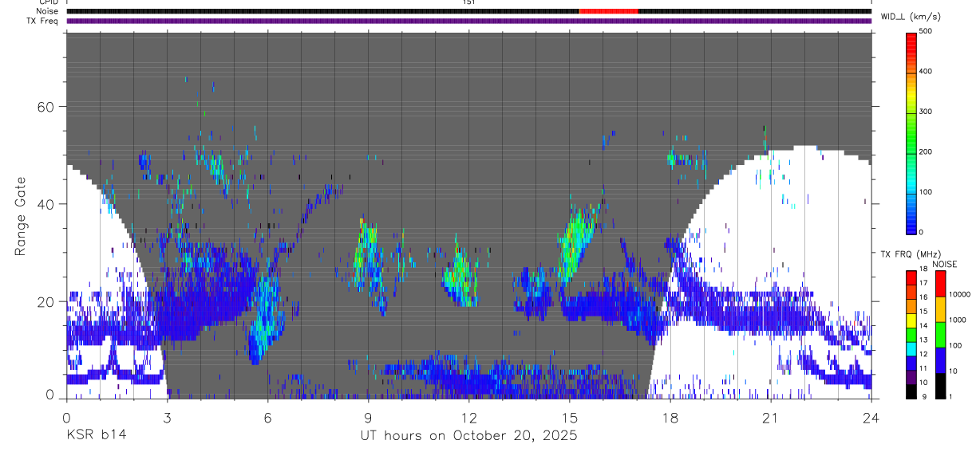Click the orange swatch in NOISE legend
Screen dimensions: 980x452
point(940,309)
